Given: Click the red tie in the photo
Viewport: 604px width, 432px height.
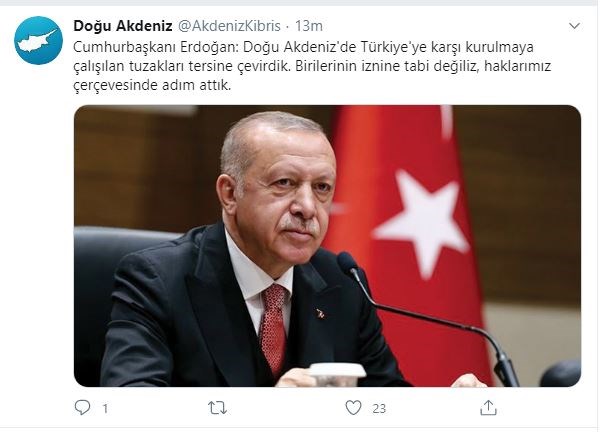Looking at the screenshot, I should click(x=274, y=329).
